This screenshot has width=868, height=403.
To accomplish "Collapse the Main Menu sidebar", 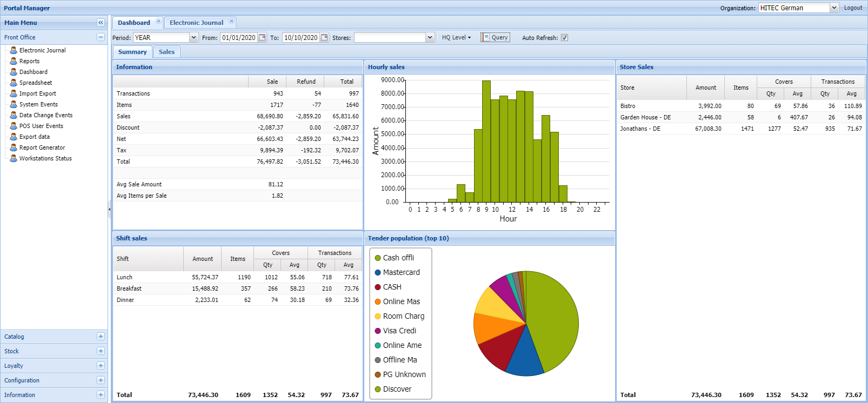I will click(x=101, y=22).
